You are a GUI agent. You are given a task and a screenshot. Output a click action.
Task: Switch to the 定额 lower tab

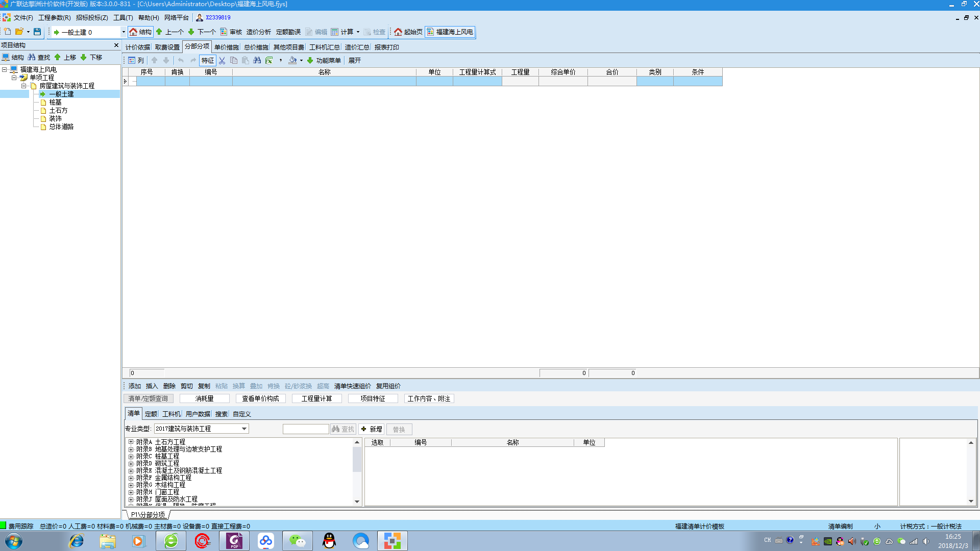[151, 414]
